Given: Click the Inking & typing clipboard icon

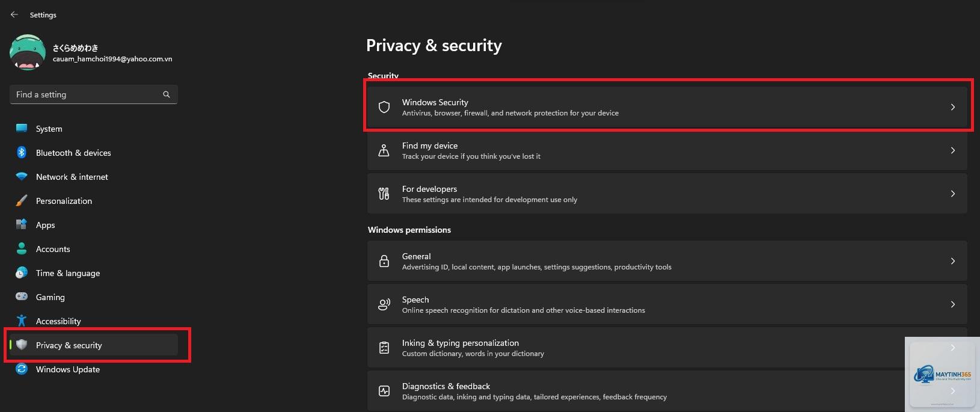Looking at the screenshot, I should (x=384, y=348).
